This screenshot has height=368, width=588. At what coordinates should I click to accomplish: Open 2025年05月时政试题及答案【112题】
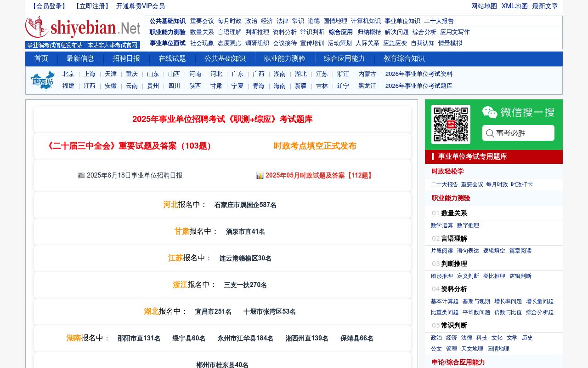pyautogui.click(x=320, y=176)
